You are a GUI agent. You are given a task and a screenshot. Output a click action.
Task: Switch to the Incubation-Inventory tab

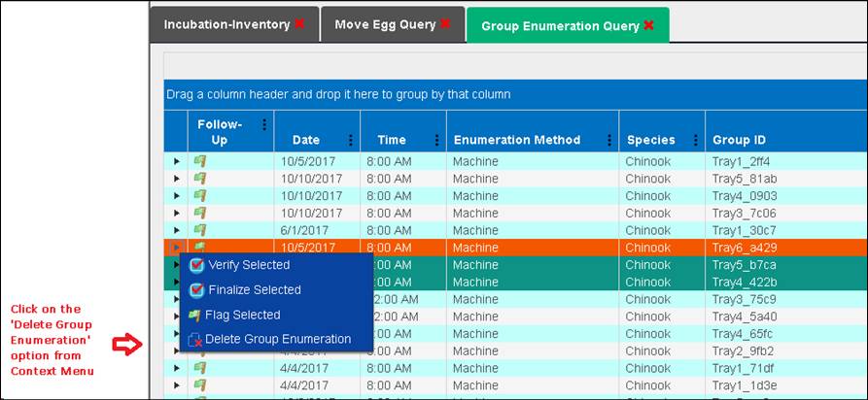click(226, 24)
